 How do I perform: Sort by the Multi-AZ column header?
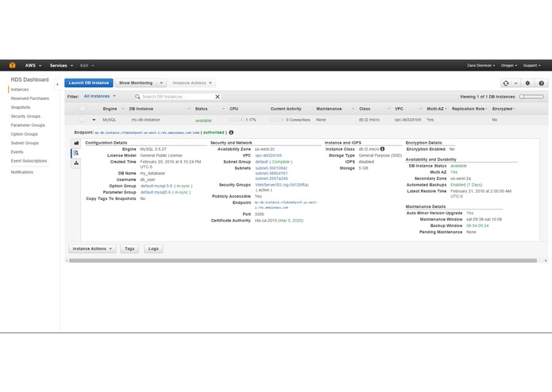437,109
